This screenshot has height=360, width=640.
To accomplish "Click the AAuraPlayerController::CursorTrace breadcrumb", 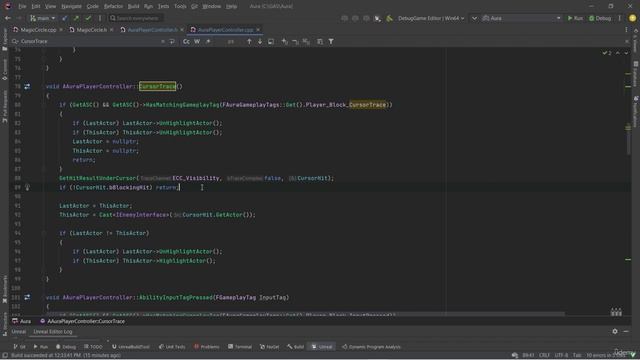I will click(x=83, y=322).
